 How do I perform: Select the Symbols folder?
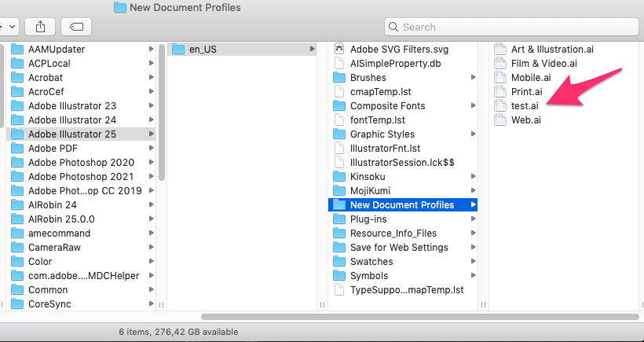point(368,276)
